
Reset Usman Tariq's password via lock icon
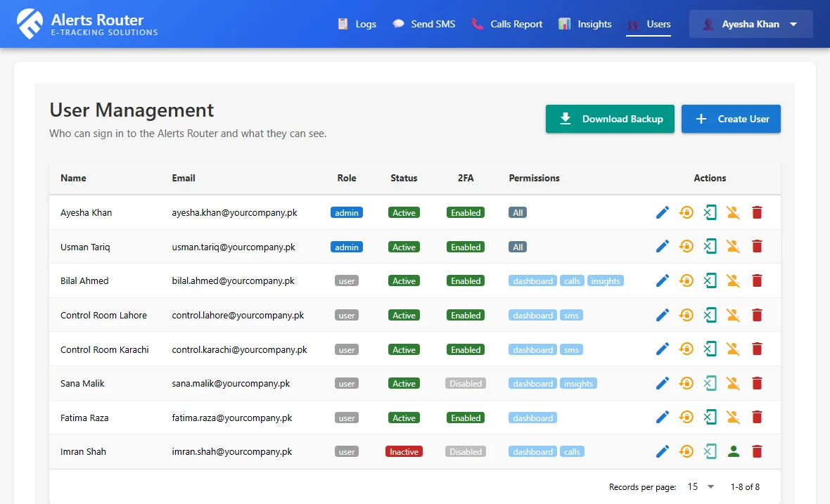pyautogui.click(x=686, y=247)
